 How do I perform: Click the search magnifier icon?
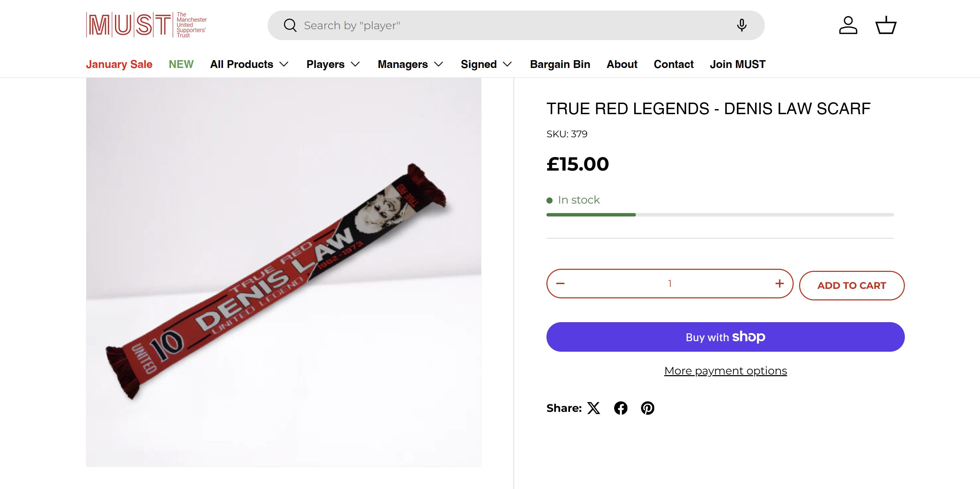(x=290, y=25)
